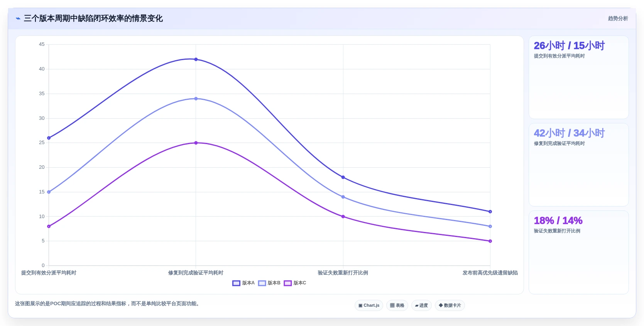Click the blue lightning icon beside the title

point(18,18)
